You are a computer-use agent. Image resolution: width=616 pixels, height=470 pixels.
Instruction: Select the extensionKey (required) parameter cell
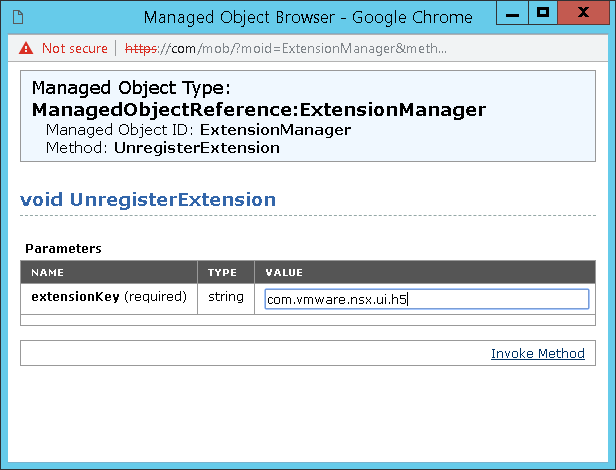(x=109, y=297)
